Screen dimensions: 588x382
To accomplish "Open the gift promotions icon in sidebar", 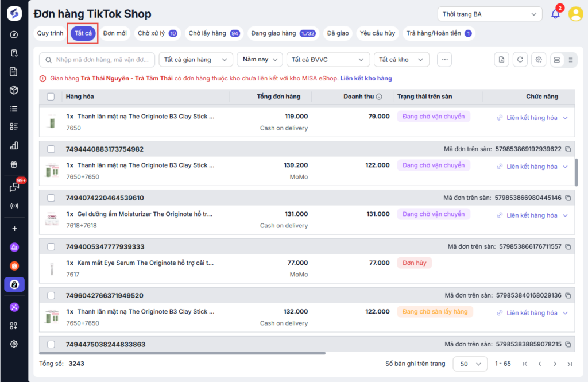I will pyautogui.click(x=14, y=165).
